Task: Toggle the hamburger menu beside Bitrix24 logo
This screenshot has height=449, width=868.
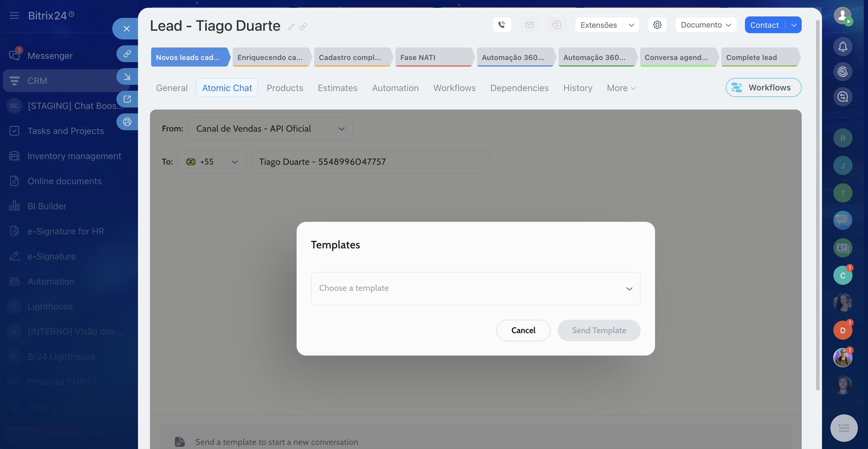Action: click(14, 16)
